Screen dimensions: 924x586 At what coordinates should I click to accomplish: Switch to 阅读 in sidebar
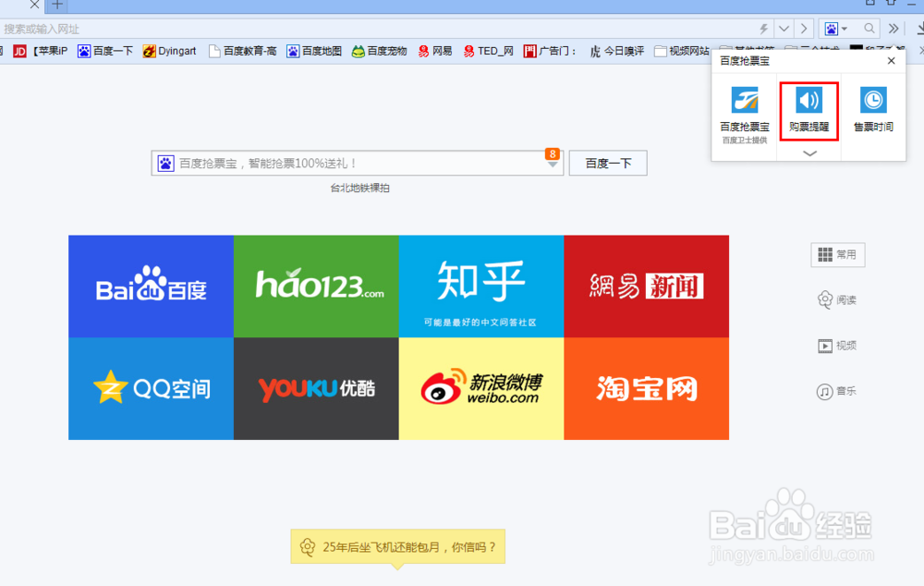point(837,300)
